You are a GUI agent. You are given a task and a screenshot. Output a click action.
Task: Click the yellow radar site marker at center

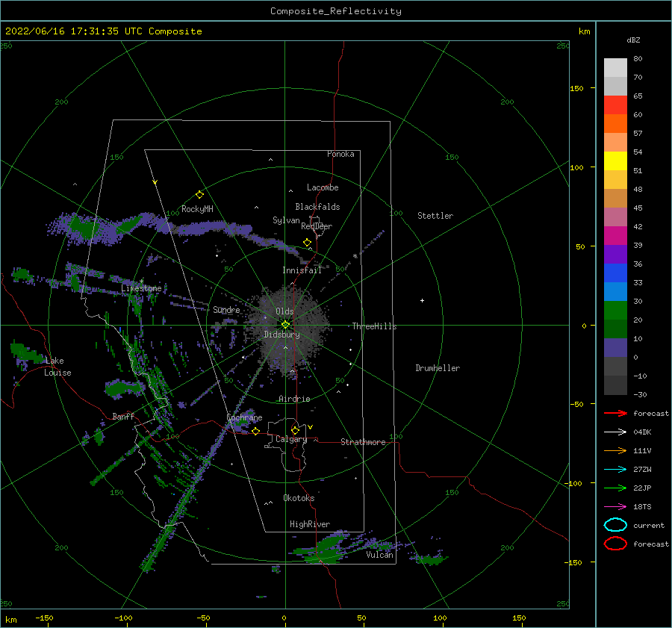(x=285, y=325)
